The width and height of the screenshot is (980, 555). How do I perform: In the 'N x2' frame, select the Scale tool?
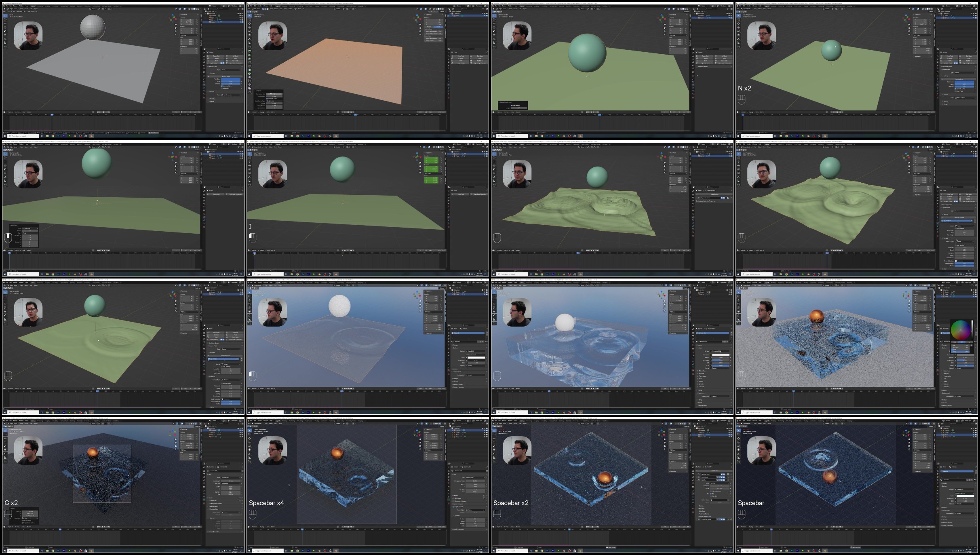(738, 31)
